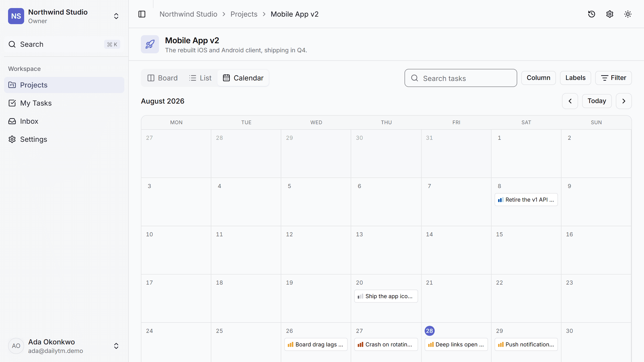Open project settings gear in top bar

pyautogui.click(x=610, y=14)
